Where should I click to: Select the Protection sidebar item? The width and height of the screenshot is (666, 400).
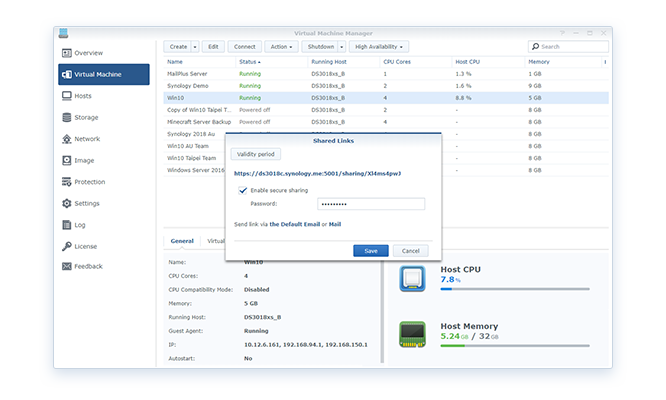[104, 182]
